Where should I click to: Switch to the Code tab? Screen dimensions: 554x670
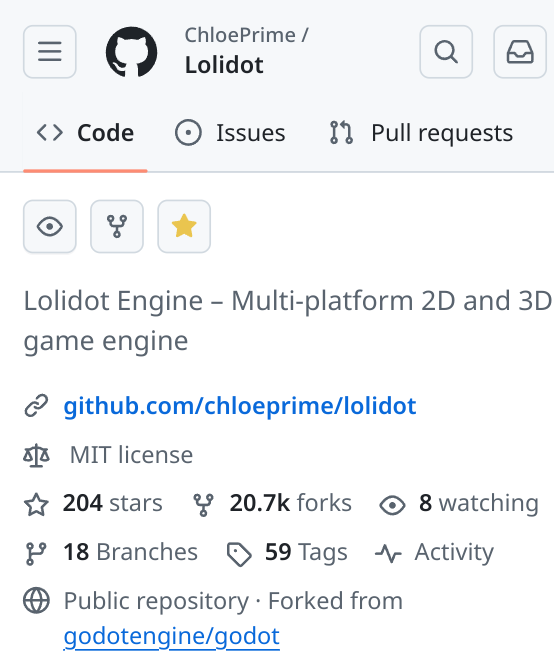tap(85, 133)
